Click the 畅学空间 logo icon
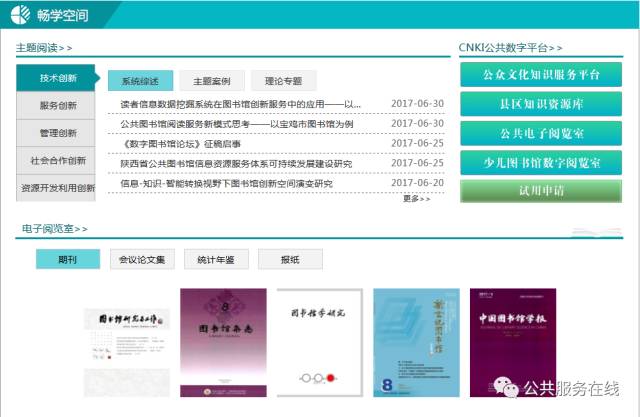The height and width of the screenshot is (417, 640). 20,15
